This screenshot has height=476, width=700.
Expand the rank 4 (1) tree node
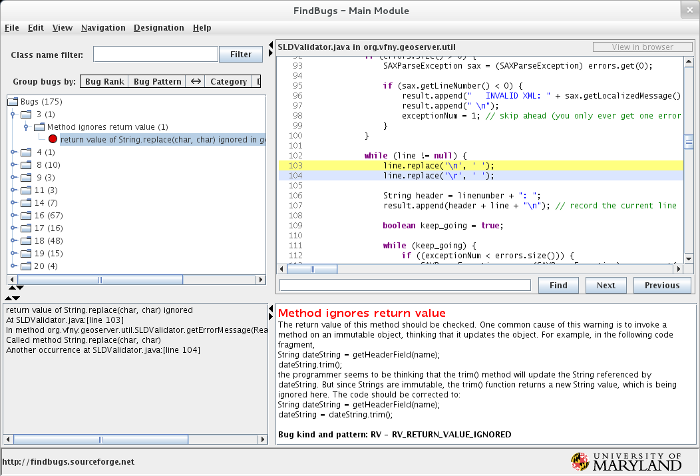13,152
